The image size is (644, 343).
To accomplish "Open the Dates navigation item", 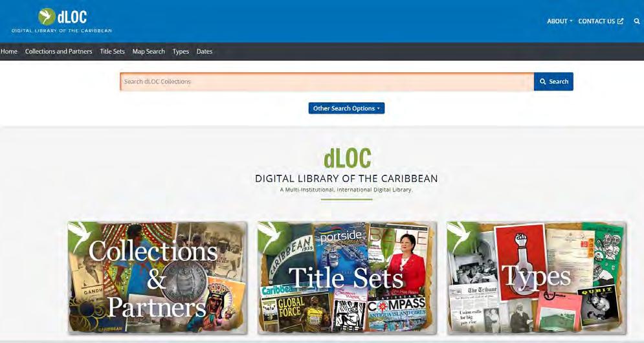I will click(x=205, y=51).
